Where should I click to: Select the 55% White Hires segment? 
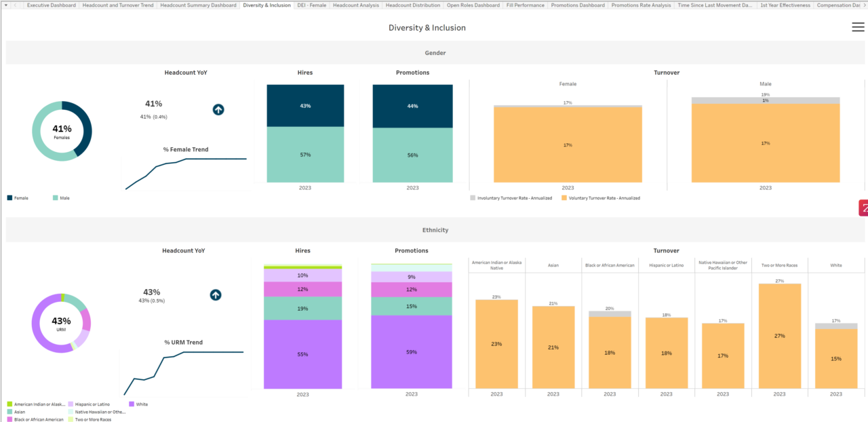pyautogui.click(x=302, y=354)
